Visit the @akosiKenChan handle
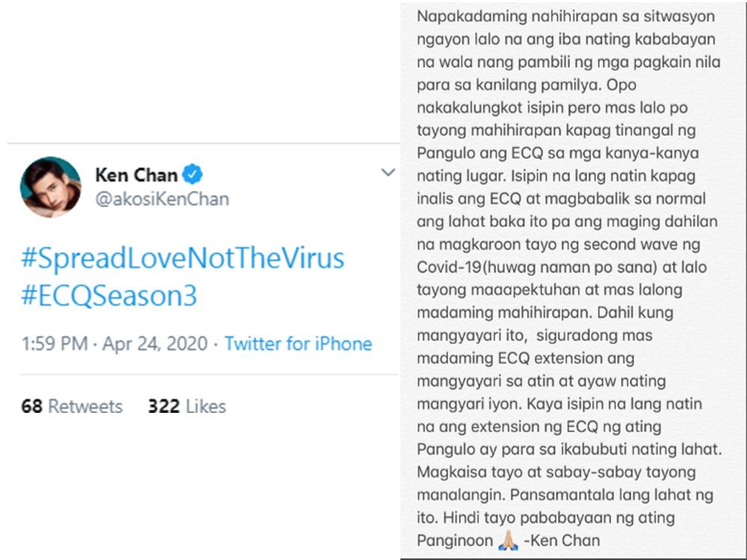Screen dimensions: 747x560 click(x=162, y=199)
